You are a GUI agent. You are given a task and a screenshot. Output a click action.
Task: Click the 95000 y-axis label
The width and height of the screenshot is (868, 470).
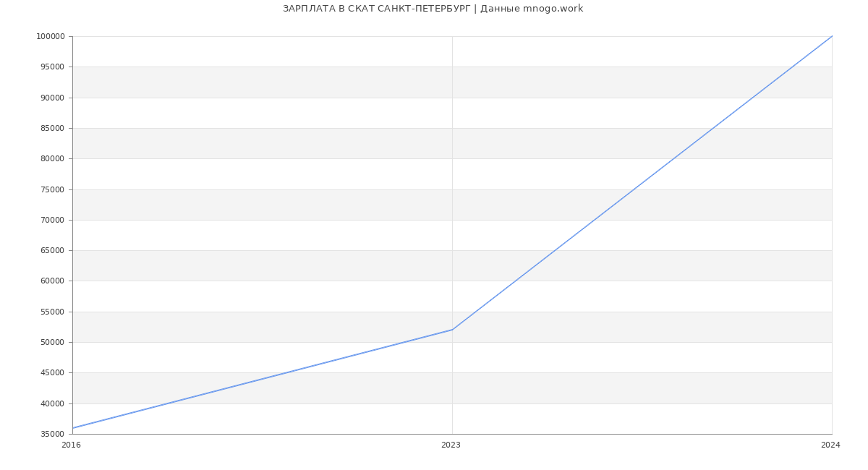(x=52, y=67)
